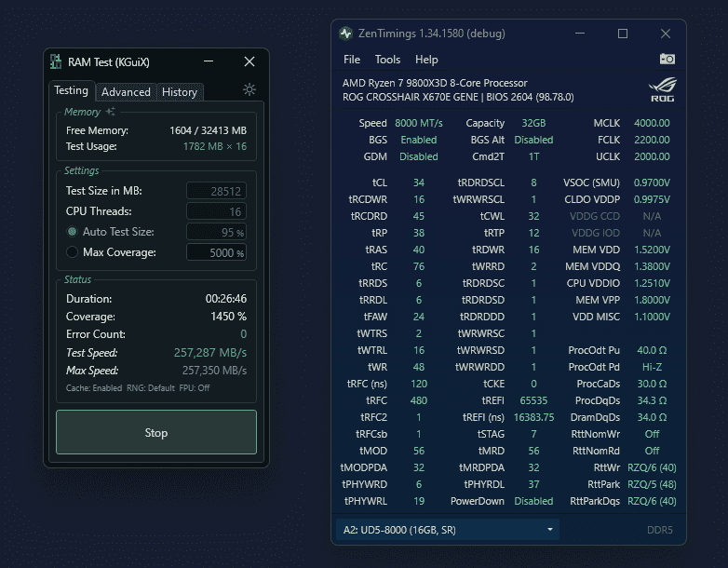Click the sparkle icon next to Memory
This screenshot has width=728, height=568.
111,112
